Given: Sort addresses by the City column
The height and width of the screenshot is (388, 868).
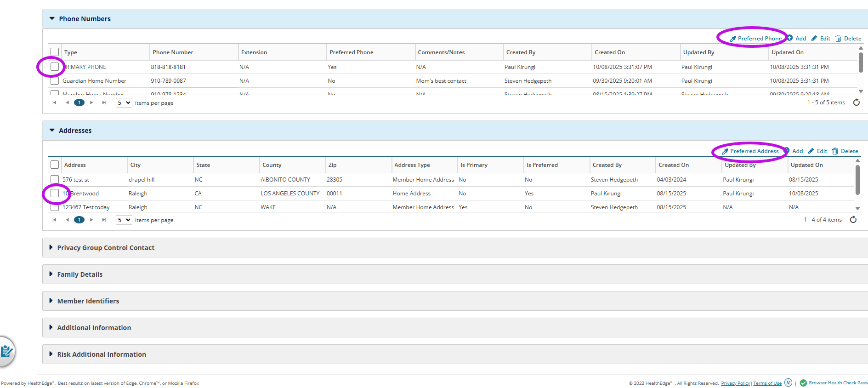Looking at the screenshot, I should click(136, 165).
